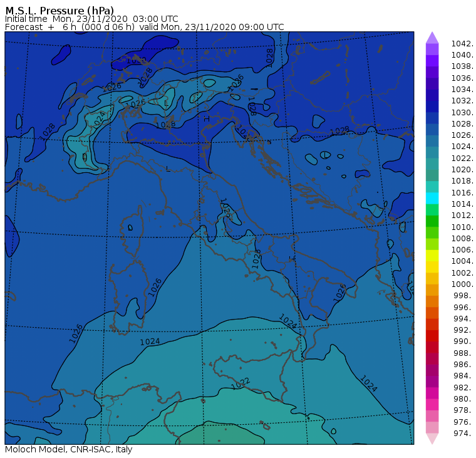The image size is (476, 458).
Task: Click the '1022' contour label on the map
Action: 240,383
